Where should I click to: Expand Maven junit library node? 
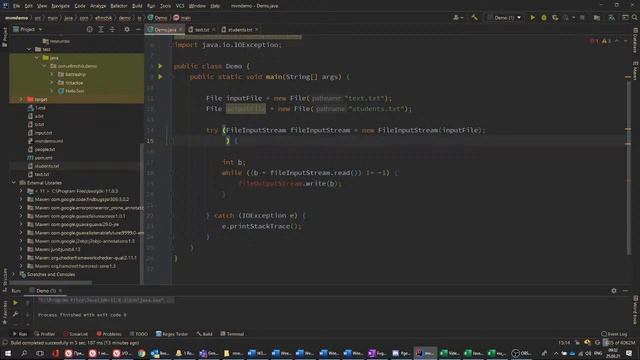coord(21,249)
